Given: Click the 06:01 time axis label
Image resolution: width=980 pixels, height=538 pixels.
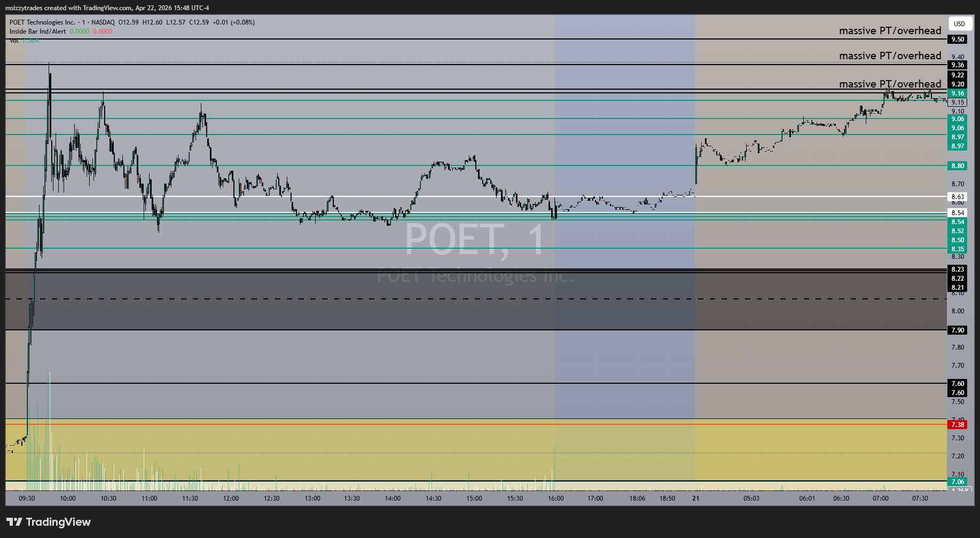Looking at the screenshot, I should pos(807,499).
